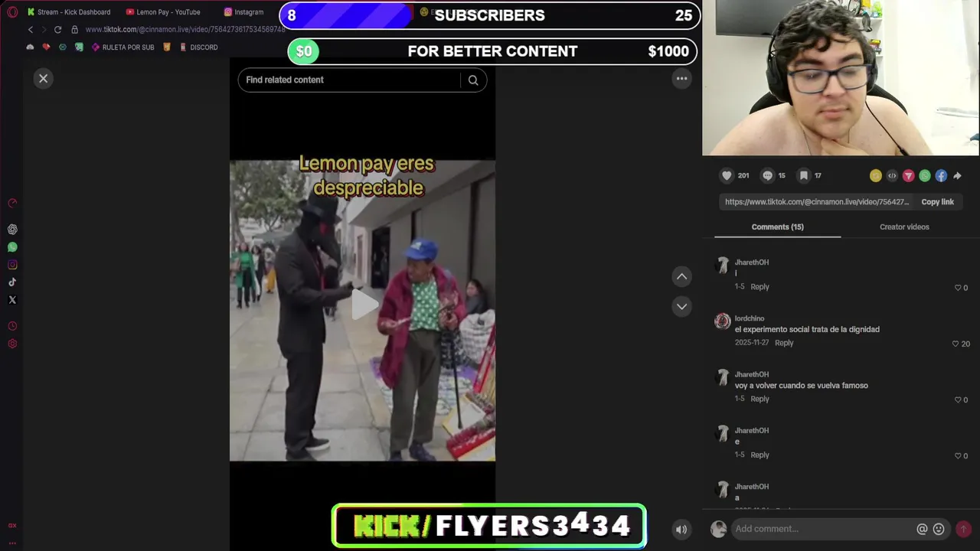980x551 pixels.
Task: Insert a mention with the @ icon
Action: click(922, 529)
